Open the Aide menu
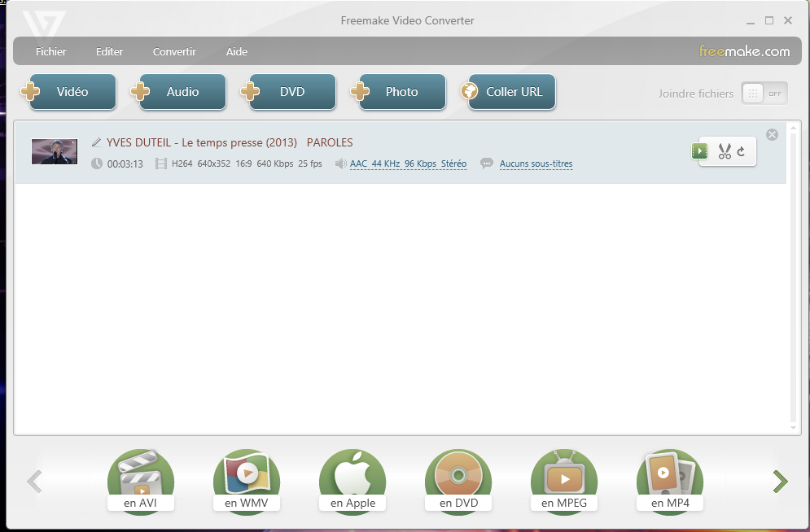Screen dimensions: 810x532 pos(237,51)
